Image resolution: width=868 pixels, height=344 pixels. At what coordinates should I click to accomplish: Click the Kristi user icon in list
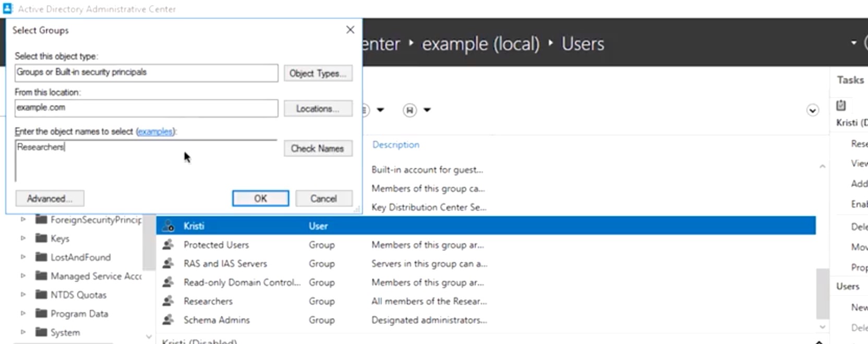tap(168, 226)
